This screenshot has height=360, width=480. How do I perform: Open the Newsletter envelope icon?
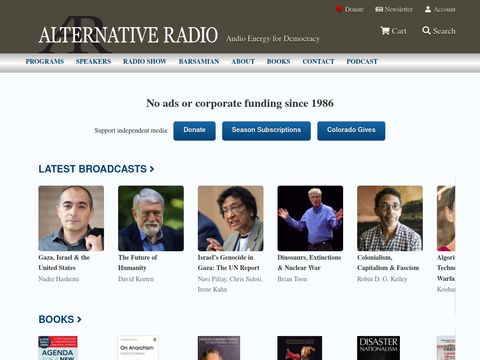click(x=379, y=9)
